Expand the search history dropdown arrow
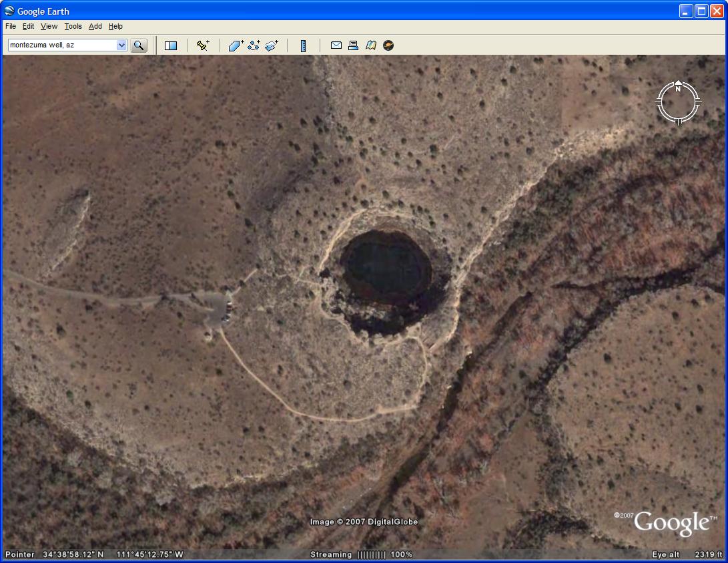 [121, 45]
